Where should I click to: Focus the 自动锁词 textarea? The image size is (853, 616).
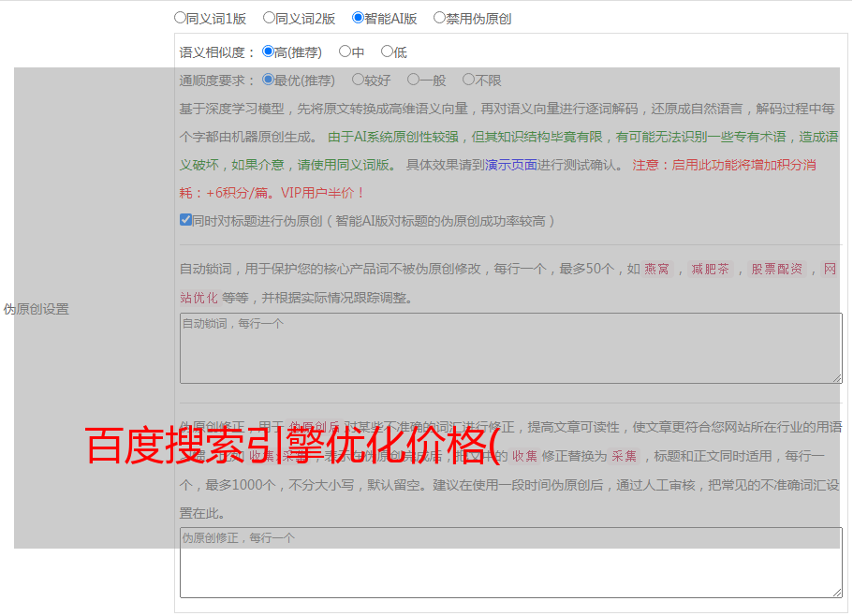click(x=511, y=348)
